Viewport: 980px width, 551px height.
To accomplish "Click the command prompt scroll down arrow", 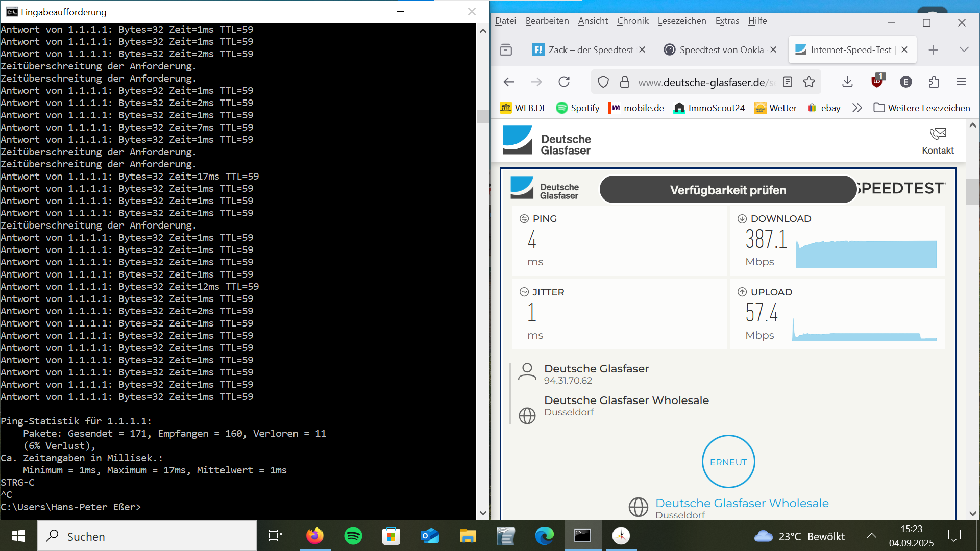I will pos(483,514).
